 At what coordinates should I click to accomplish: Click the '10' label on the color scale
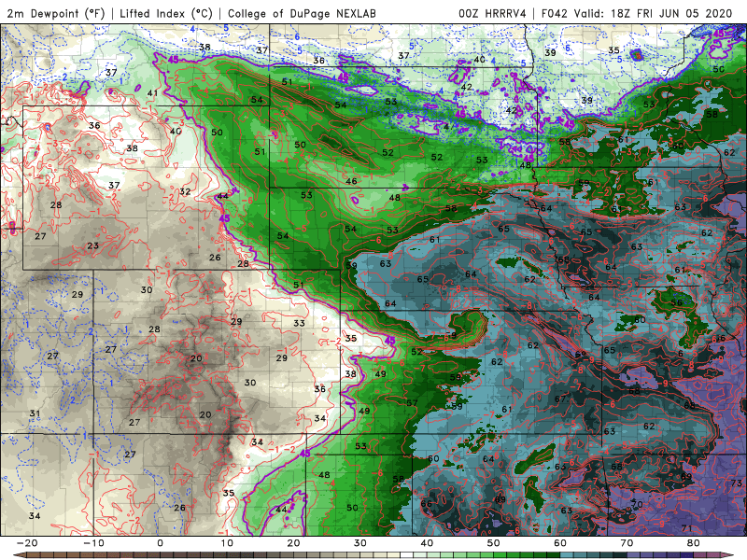[x=227, y=543]
